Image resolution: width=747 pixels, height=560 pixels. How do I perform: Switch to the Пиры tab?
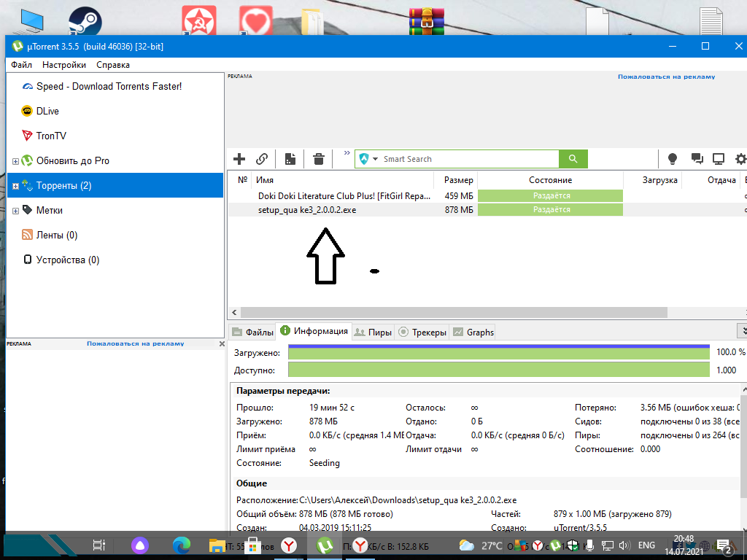click(373, 332)
